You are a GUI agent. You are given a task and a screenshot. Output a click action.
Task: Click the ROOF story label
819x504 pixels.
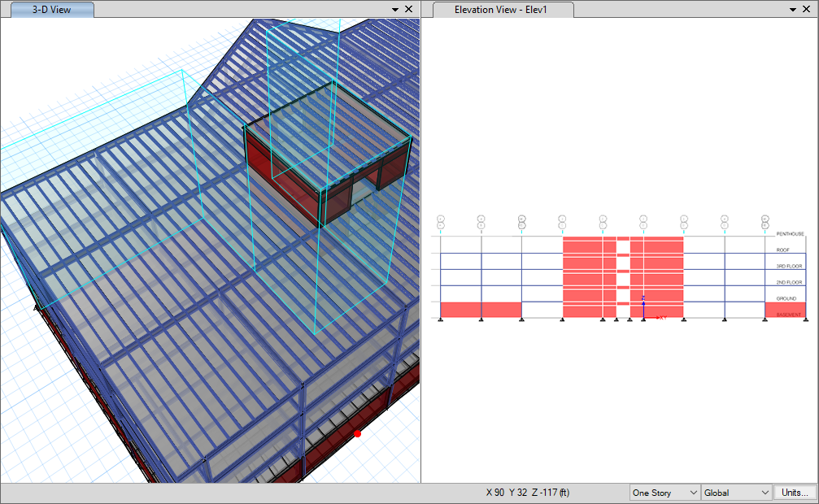(783, 250)
